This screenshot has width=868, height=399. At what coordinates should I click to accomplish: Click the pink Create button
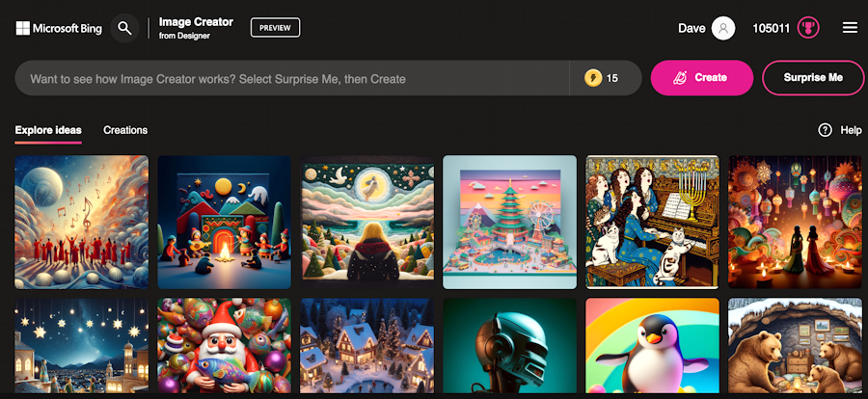pyautogui.click(x=701, y=78)
